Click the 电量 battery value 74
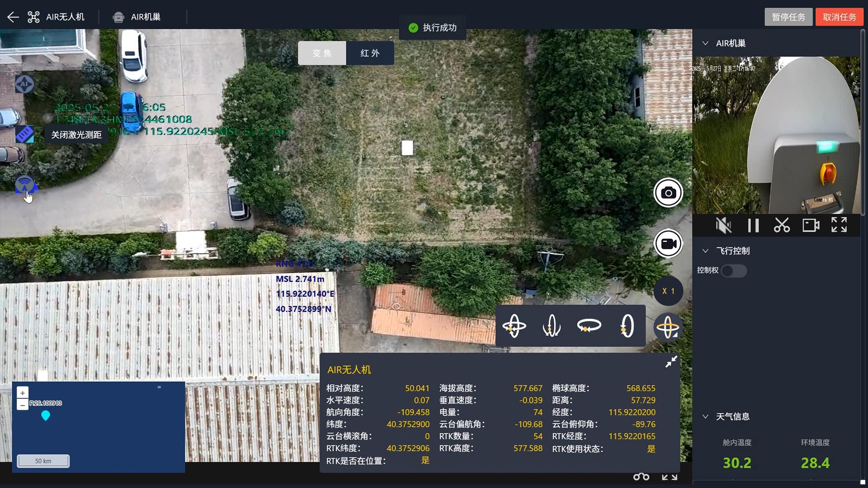The image size is (868, 488). point(538,412)
